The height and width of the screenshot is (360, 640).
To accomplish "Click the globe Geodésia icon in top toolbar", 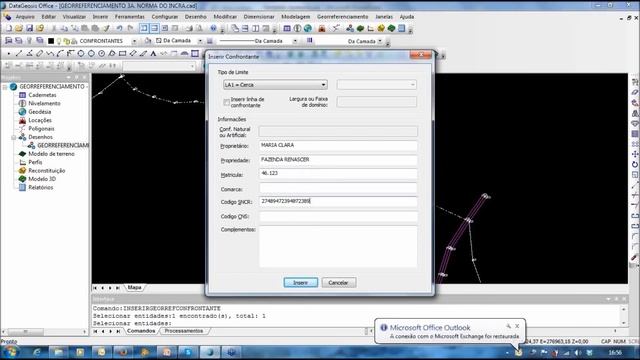I will (x=308, y=28).
